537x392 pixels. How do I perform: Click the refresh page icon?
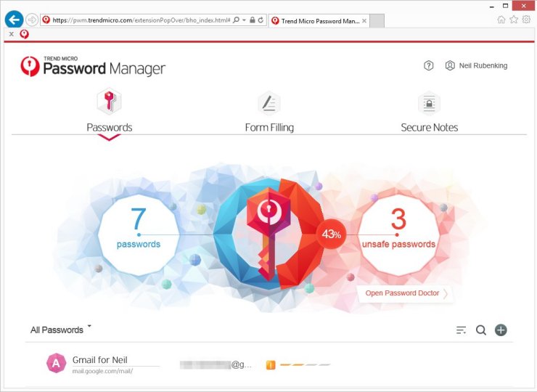point(261,20)
